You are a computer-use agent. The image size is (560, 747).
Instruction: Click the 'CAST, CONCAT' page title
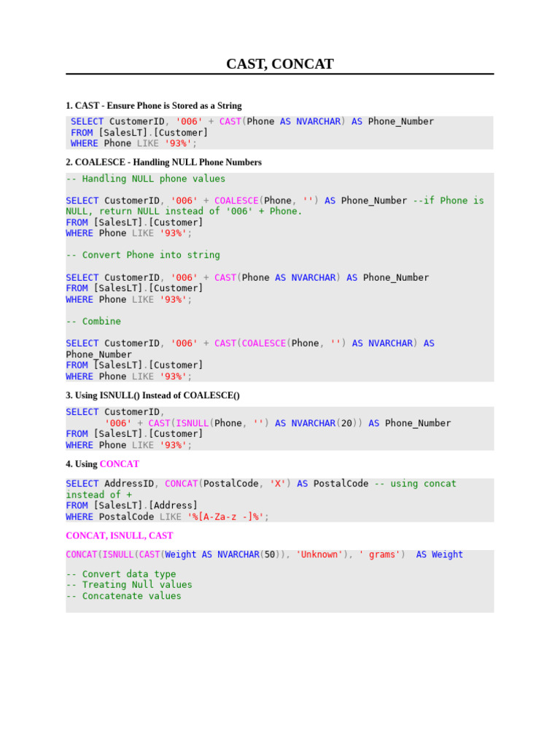(x=279, y=64)
